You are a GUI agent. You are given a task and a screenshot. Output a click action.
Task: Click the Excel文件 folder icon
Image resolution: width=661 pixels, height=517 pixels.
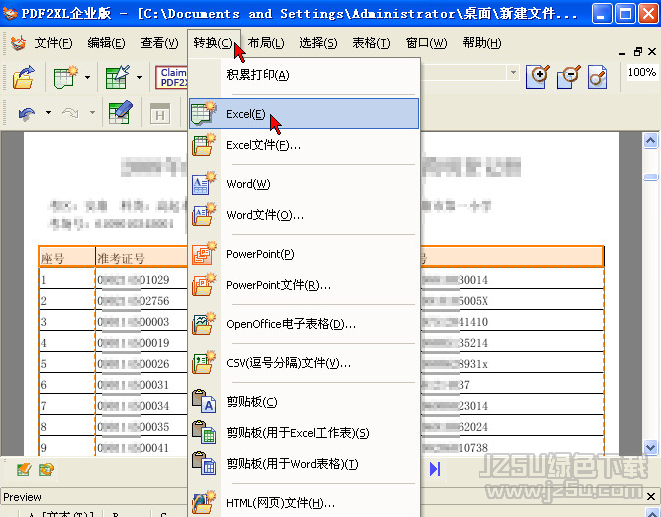coord(204,145)
